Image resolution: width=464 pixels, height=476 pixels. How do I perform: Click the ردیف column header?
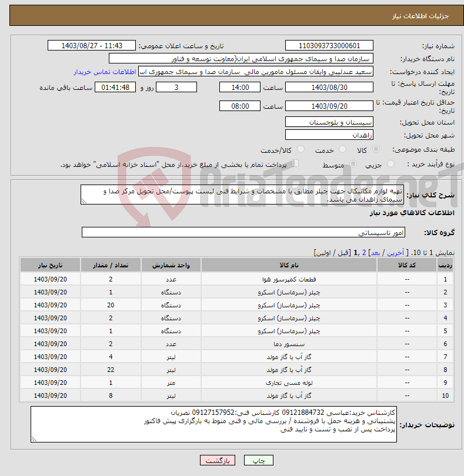(445, 265)
